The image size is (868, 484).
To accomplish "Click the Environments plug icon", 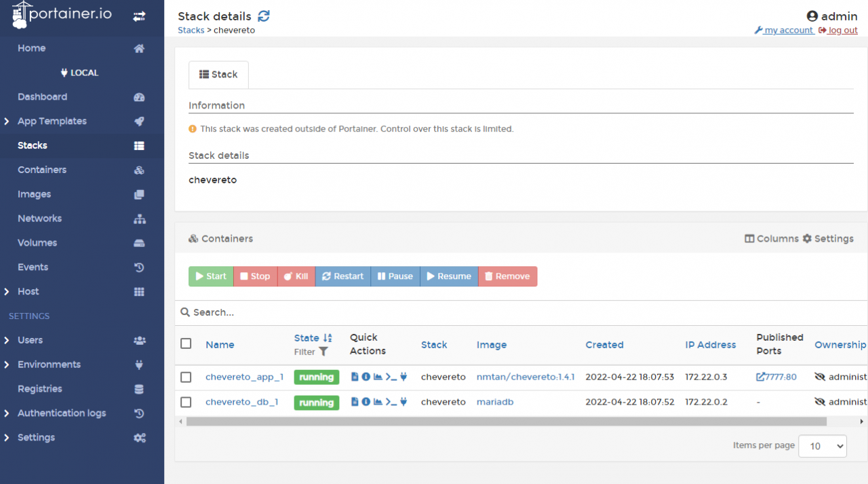I will point(139,365).
